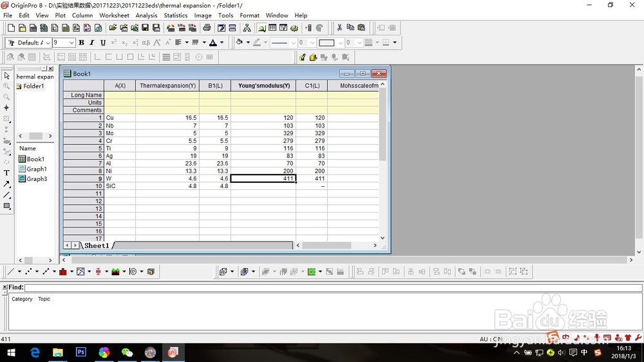Click the Template library icon
Viewport: 644px width, 362px height.
tap(151, 272)
